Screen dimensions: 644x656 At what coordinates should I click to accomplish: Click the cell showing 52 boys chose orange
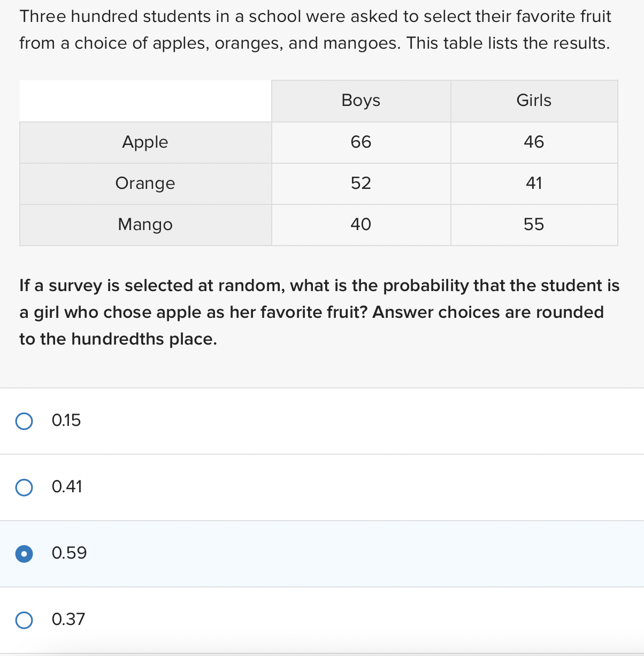pyautogui.click(x=361, y=184)
